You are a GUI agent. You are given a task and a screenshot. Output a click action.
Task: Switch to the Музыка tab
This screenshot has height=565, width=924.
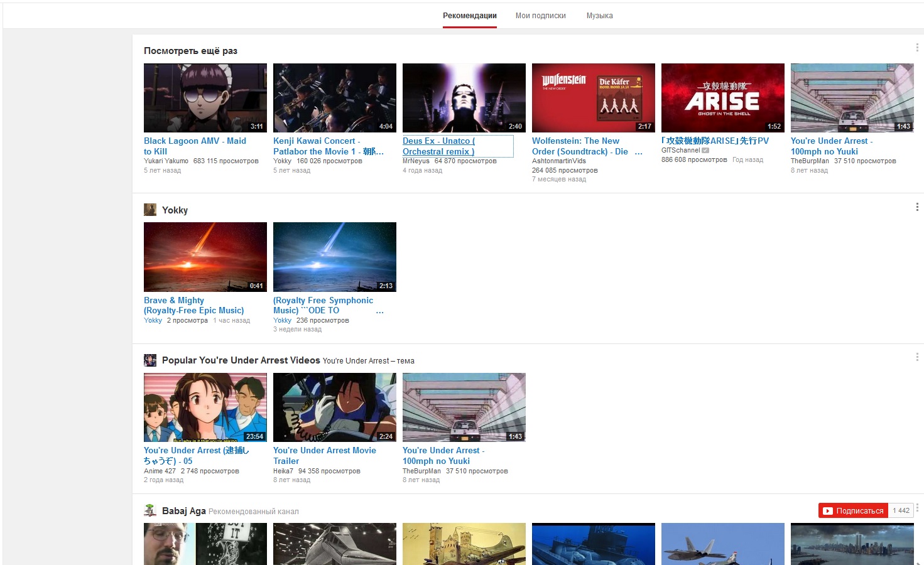tap(600, 16)
